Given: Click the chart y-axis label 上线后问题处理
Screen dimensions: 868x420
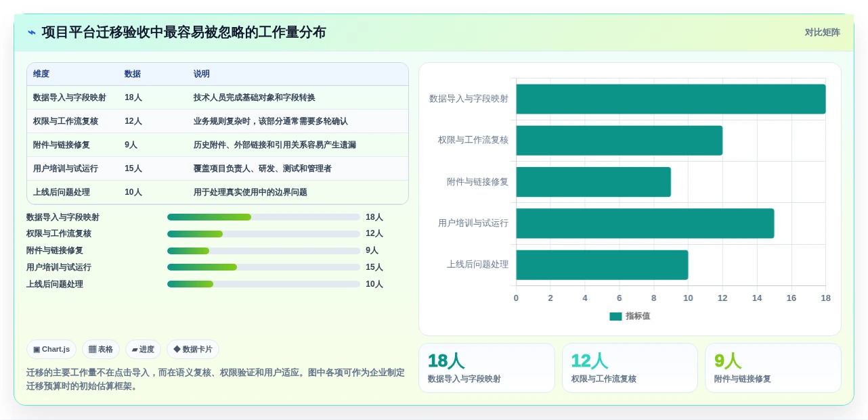Looking at the screenshot, I should tap(477, 264).
